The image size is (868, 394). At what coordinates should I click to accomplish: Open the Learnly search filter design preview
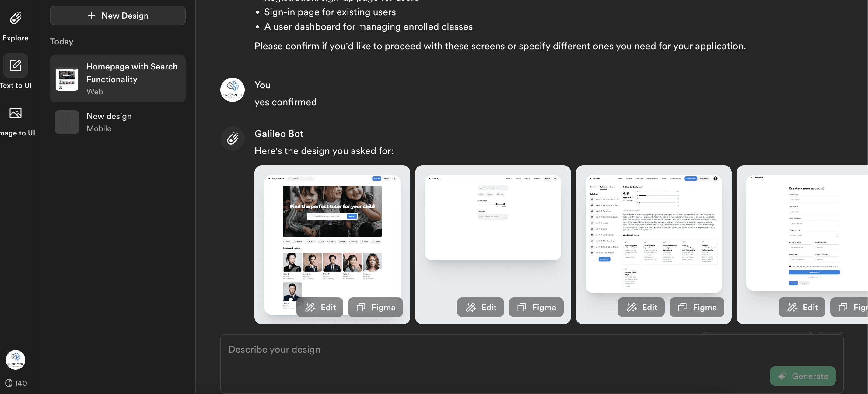(493, 245)
